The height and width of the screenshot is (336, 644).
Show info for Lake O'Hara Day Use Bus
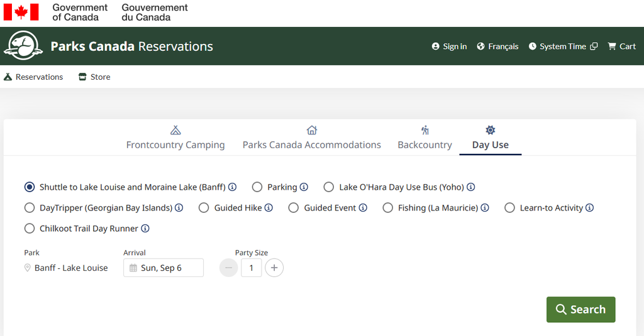470,187
